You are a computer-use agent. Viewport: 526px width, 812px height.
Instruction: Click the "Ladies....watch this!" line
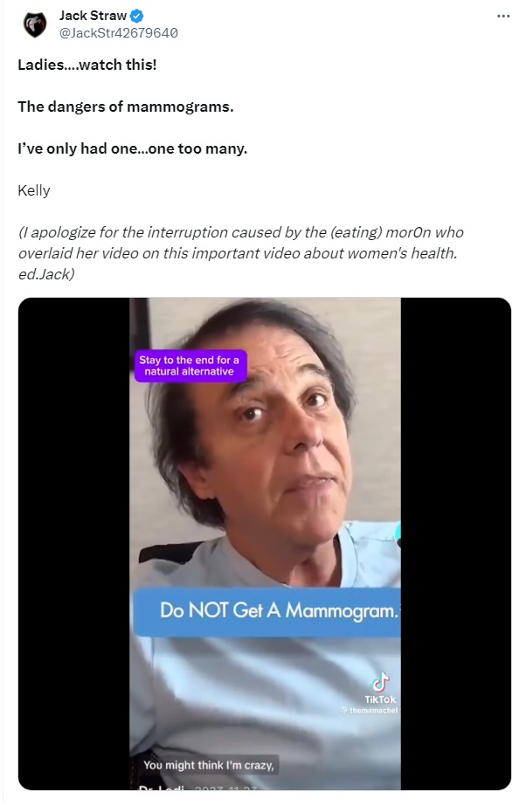click(87, 65)
